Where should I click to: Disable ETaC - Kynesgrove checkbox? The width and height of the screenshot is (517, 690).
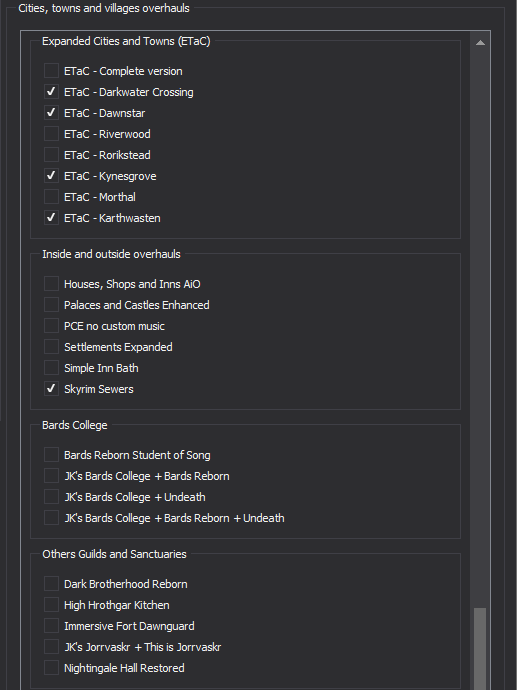tap(51, 176)
